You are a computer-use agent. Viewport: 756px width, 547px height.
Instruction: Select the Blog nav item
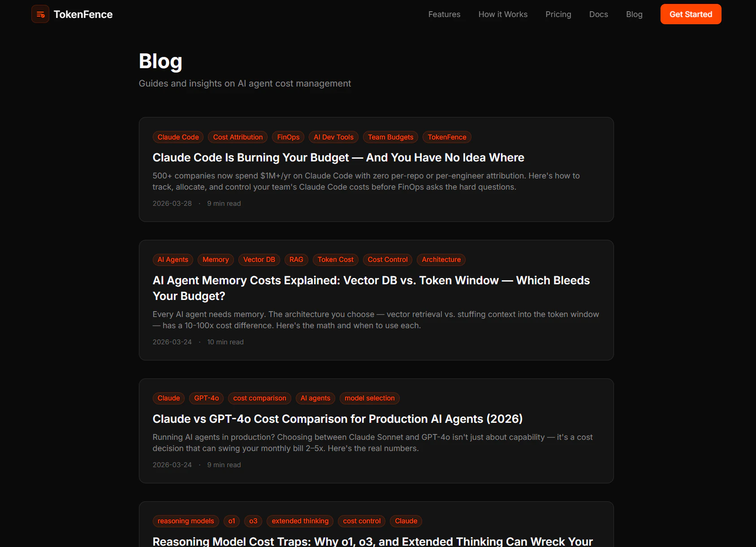[x=634, y=14]
